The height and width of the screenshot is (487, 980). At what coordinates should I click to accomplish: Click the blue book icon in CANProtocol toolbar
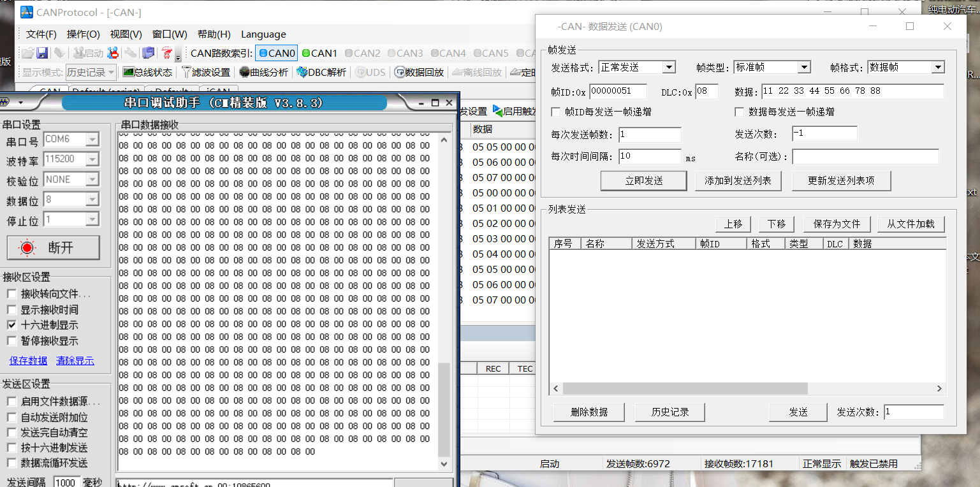[148, 54]
